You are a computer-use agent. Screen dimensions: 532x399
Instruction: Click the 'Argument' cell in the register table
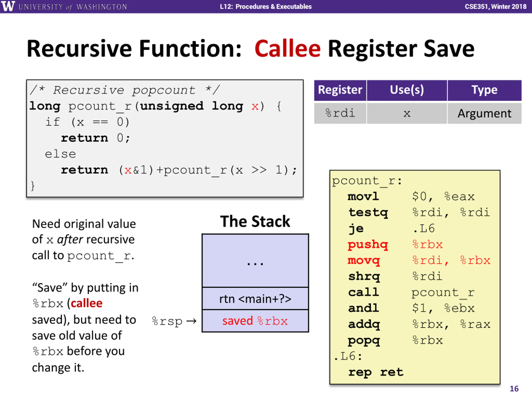(x=484, y=113)
